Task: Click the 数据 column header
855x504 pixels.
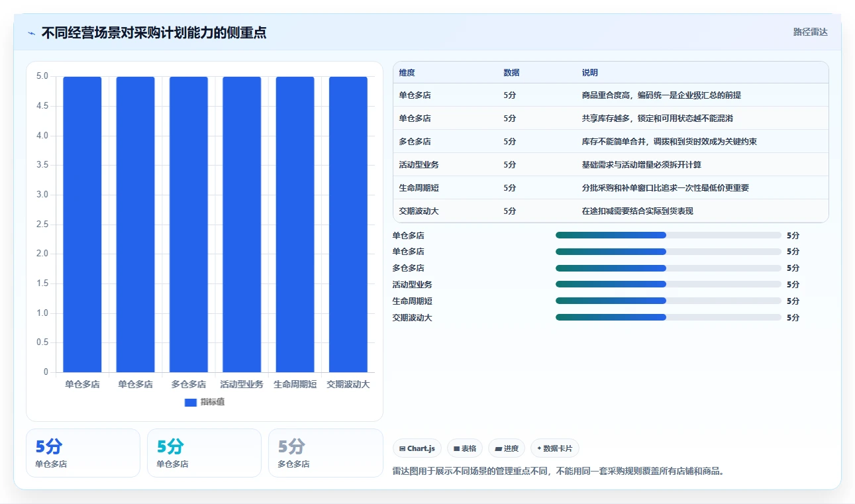Action: pos(511,73)
